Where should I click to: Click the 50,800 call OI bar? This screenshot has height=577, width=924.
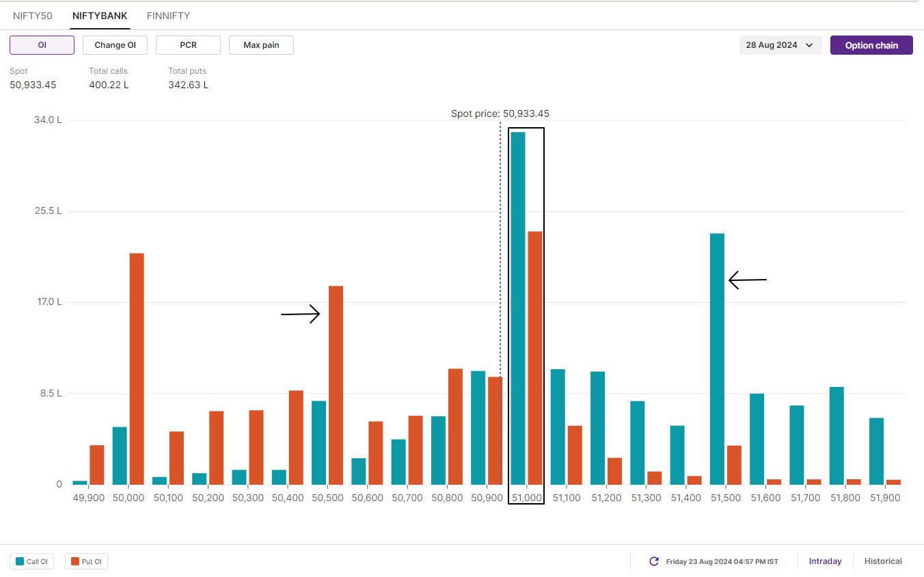pyautogui.click(x=438, y=451)
